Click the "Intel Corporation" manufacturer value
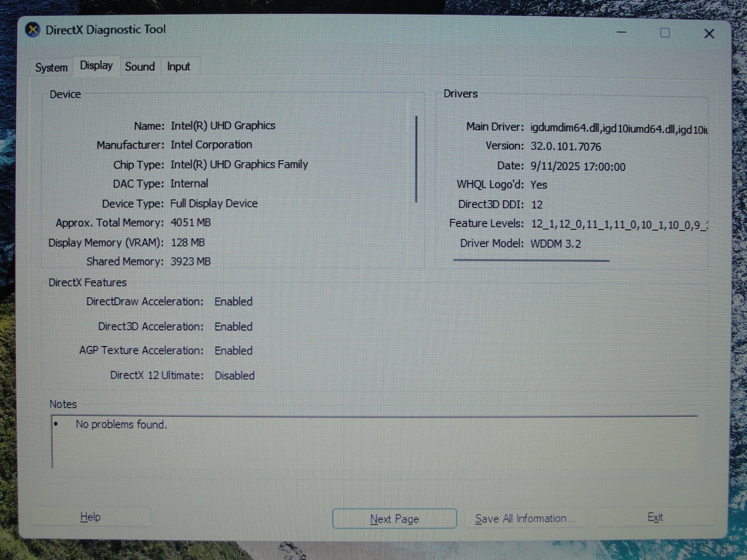The image size is (747, 560). (211, 145)
